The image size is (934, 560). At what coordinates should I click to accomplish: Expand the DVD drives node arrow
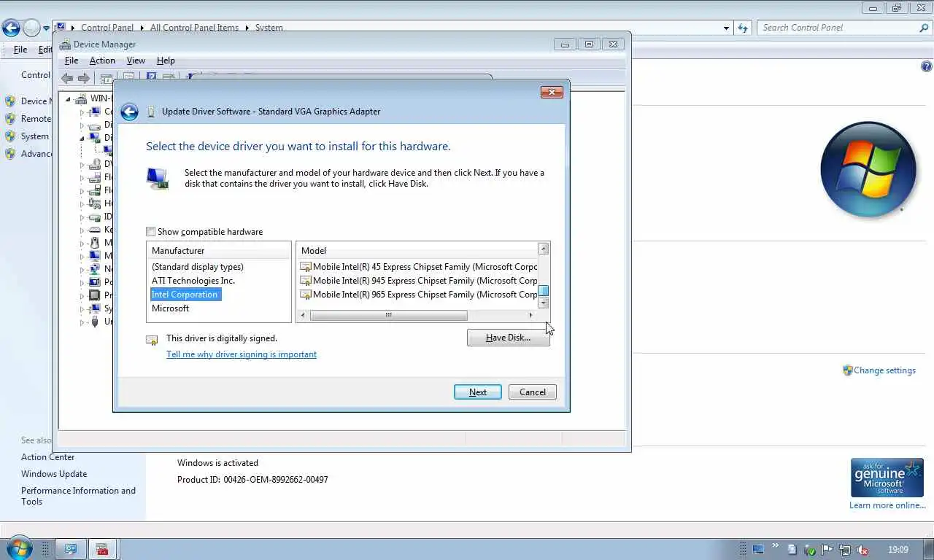click(82, 164)
